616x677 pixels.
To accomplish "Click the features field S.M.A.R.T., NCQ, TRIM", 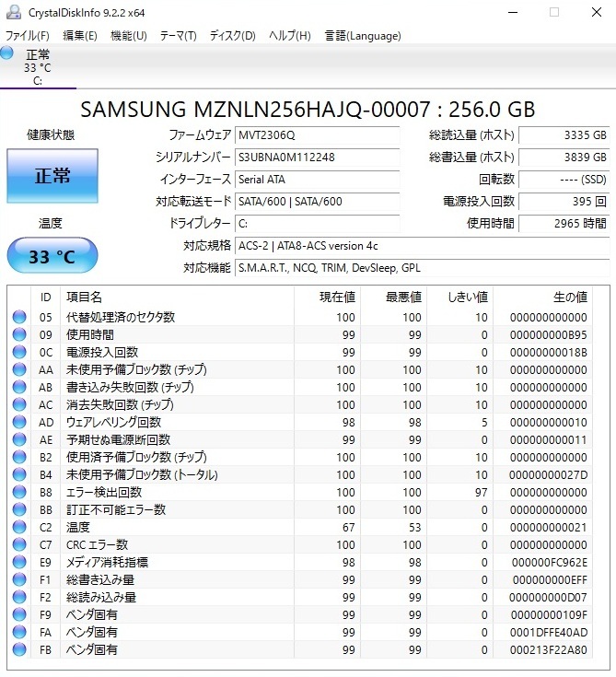I will pos(423,268).
